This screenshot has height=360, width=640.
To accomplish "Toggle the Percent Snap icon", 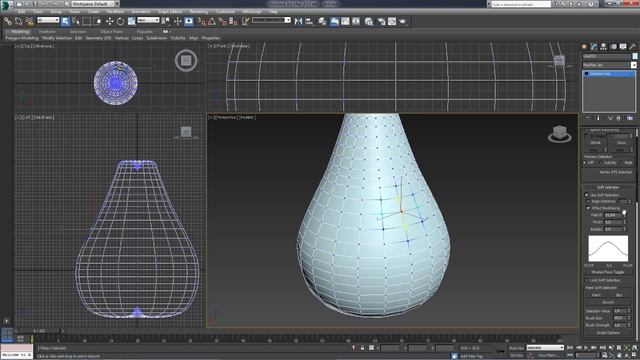I will tap(222, 21).
